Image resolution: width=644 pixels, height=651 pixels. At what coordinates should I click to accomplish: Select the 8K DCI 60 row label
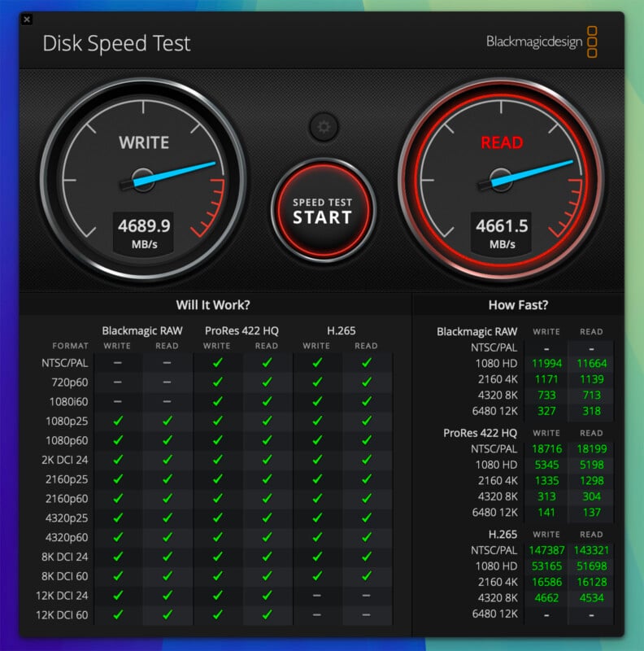pos(65,576)
